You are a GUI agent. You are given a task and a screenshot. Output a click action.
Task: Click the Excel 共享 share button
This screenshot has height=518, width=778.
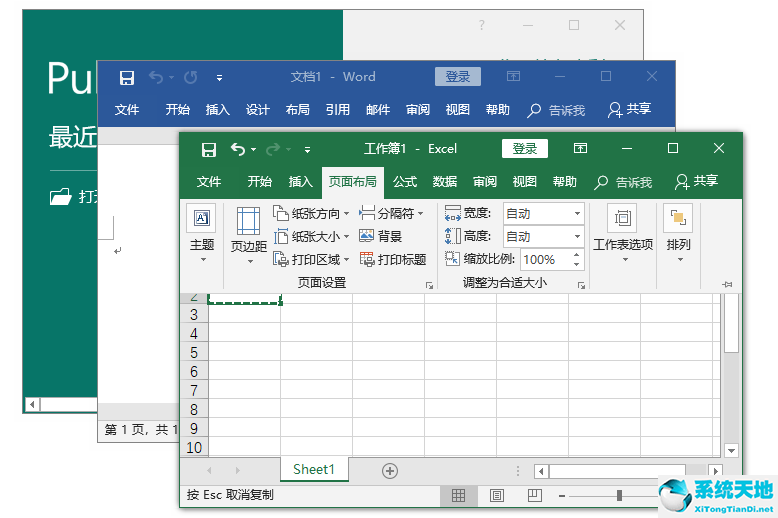coord(697,181)
